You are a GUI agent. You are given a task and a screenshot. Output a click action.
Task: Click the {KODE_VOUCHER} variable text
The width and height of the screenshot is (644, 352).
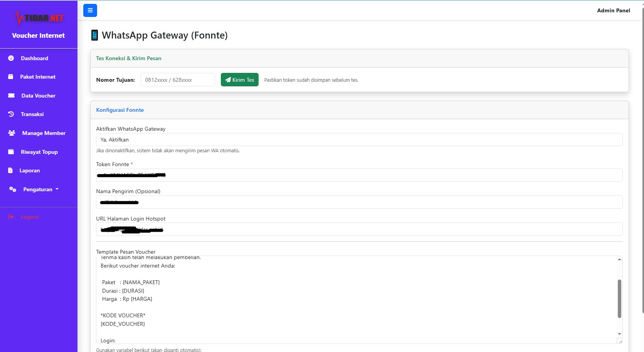123,324
